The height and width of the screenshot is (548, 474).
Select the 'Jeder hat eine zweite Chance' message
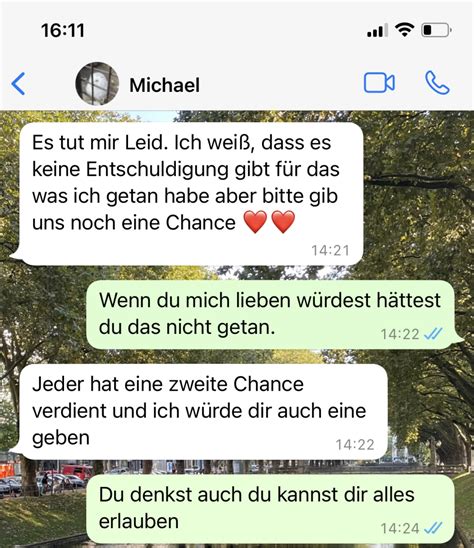pos(201,412)
